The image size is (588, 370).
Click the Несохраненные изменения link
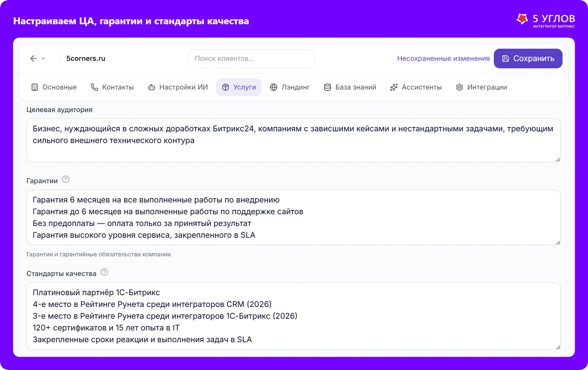pos(443,58)
